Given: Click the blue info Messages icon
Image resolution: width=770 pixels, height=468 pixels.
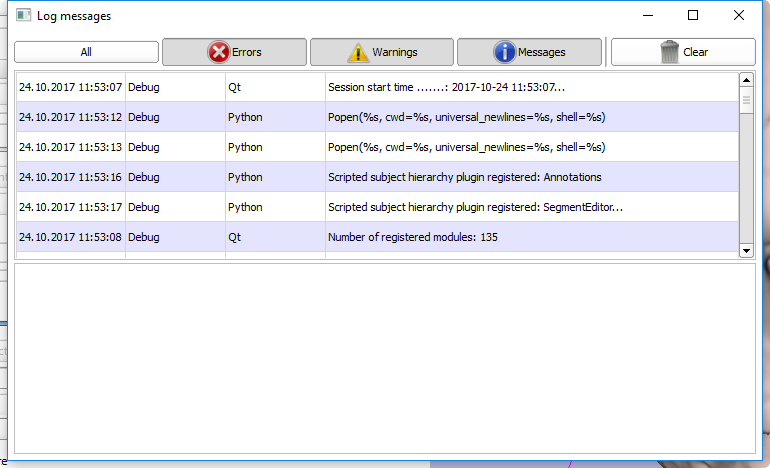Looking at the screenshot, I should [x=504, y=52].
